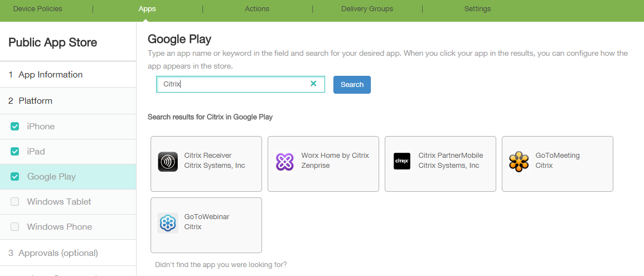
Task: Switch to the Apps tab
Action: (147, 8)
